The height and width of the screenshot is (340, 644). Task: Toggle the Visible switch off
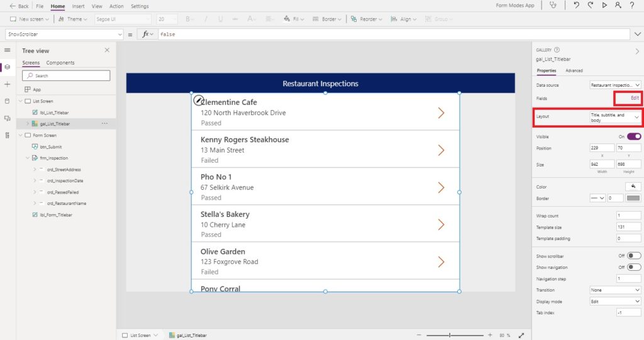634,136
